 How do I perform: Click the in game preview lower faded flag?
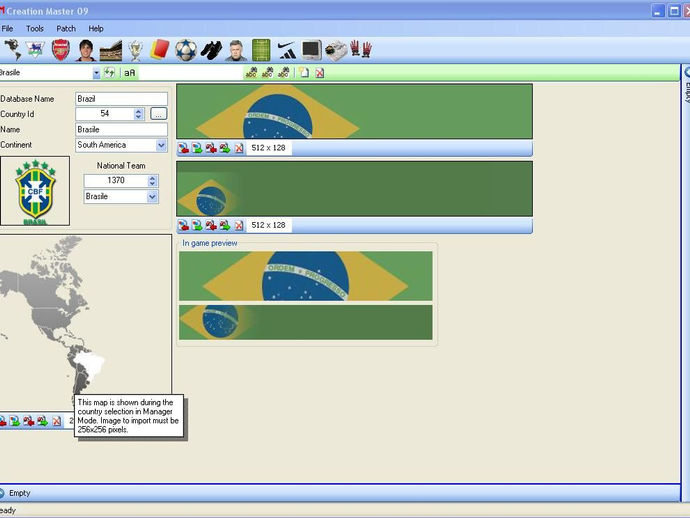click(306, 322)
